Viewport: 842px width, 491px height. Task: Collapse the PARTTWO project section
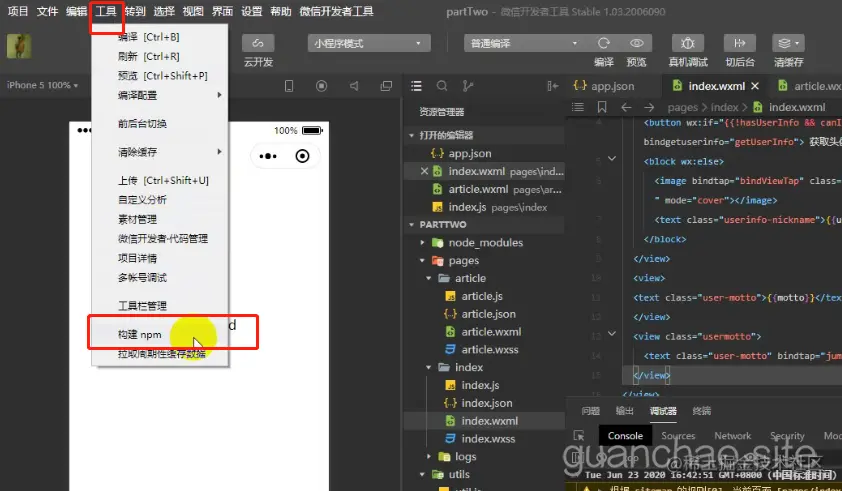412,225
